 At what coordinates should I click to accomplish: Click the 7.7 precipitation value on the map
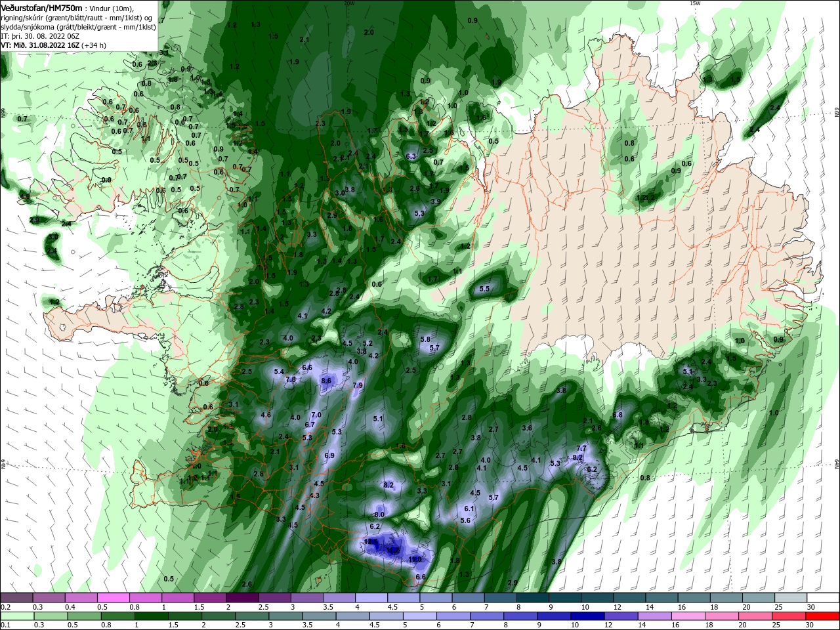point(581,448)
